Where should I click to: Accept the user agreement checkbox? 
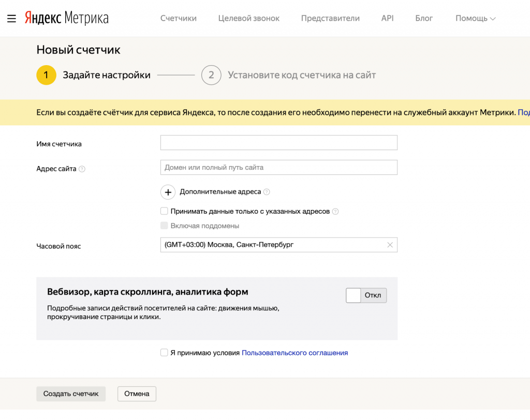tap(164, 353)
